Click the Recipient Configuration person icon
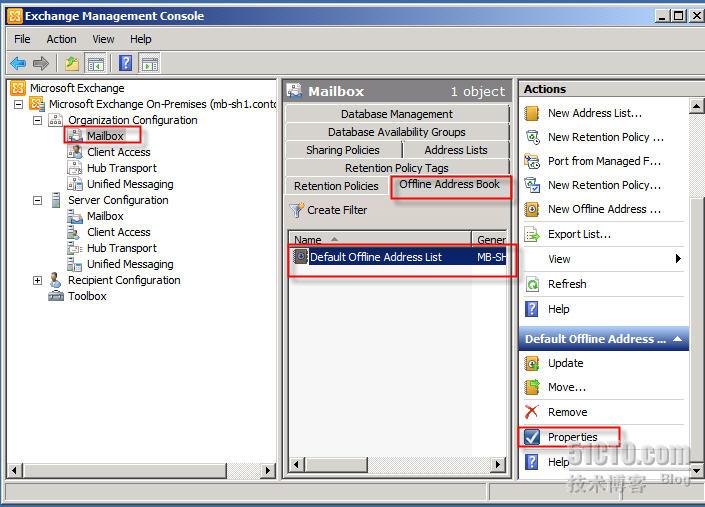Screen dimensions: 705x507 (x=55, y=280)
